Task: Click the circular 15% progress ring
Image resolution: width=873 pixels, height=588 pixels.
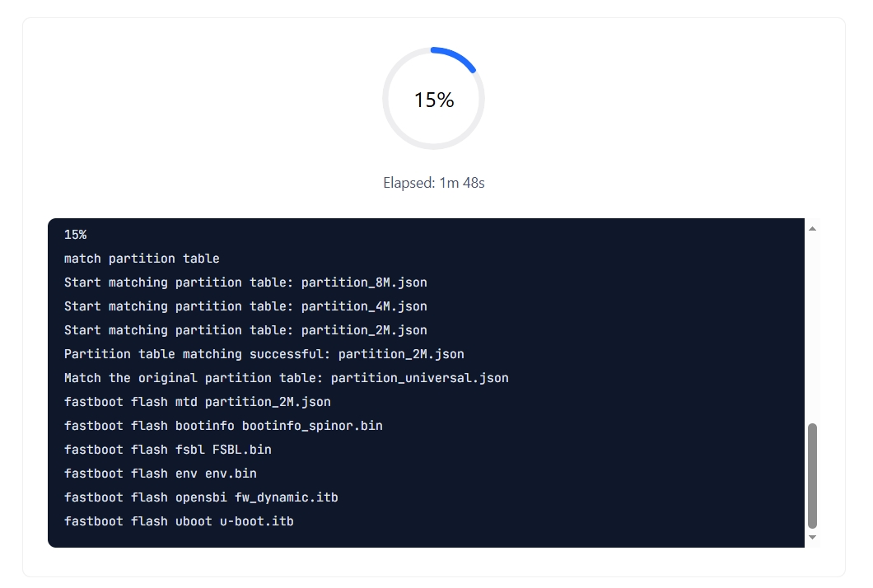Action: point(433,99)
